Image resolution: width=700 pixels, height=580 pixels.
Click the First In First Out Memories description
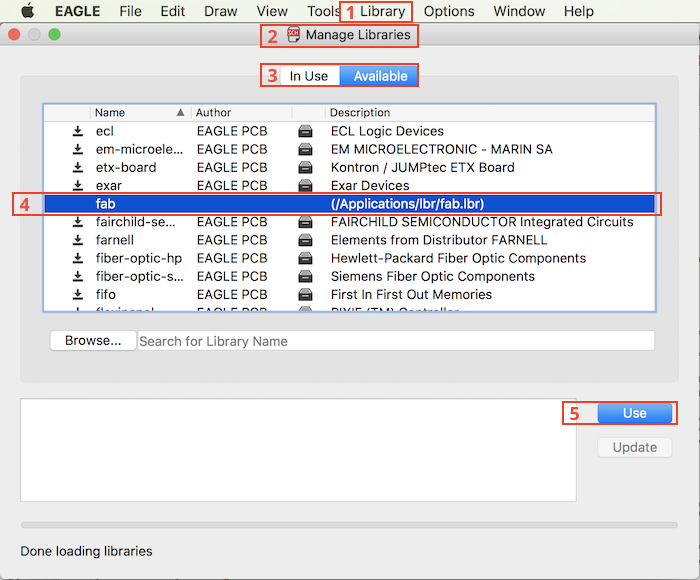(411, 295)
